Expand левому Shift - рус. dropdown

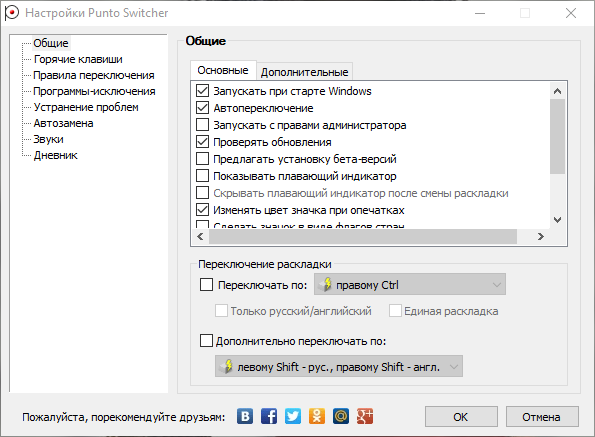click(339, 366)
